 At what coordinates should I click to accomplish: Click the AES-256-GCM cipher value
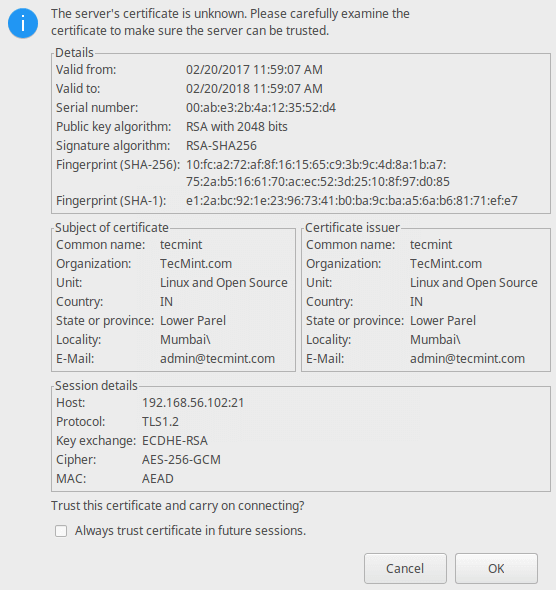click(x=181, y=459)
